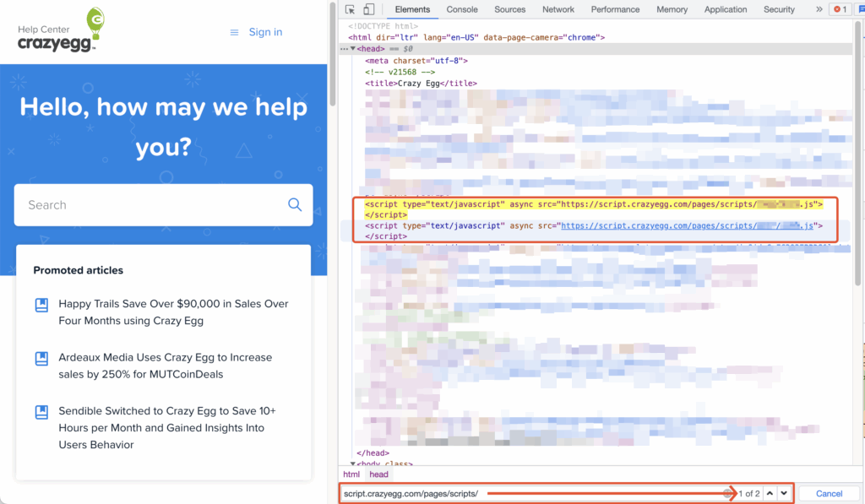
Task: Switch to the Elements tab
Action: [x=412, y=9]
